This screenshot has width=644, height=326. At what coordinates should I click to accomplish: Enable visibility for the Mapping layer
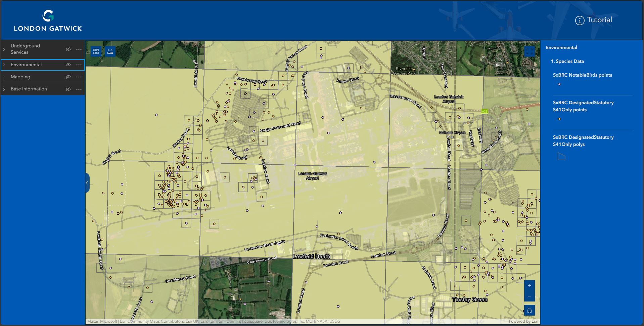[68, 77]
